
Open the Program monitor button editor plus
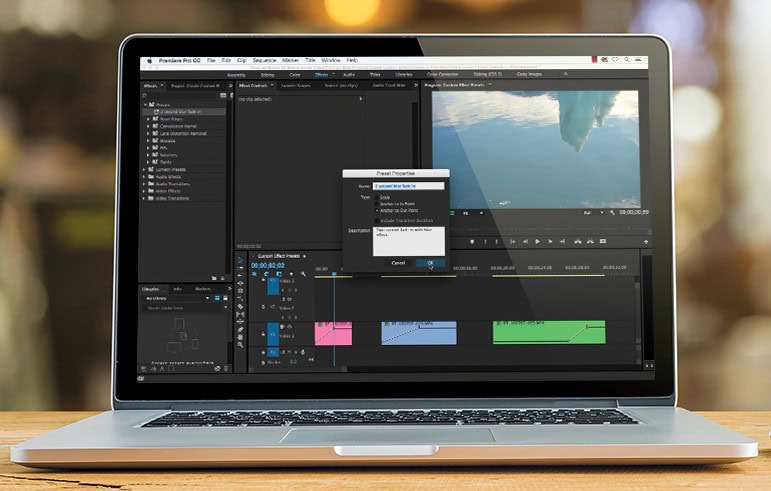(646, 242)
